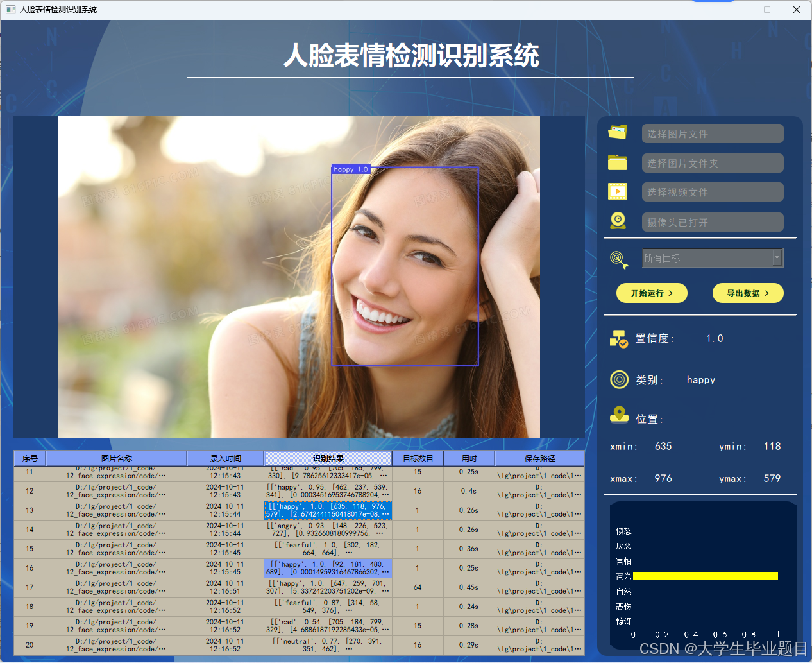Viewport: 812px width, 663px height.
Task: Click the xmin value 635
Action: click(x=663, y=446)
